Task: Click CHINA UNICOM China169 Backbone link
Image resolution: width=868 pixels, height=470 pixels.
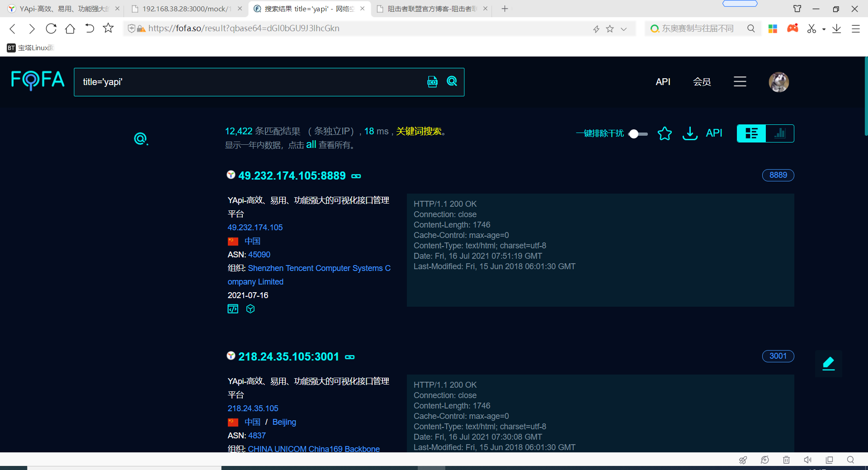Action: pyautogui.click(x=314, y=449)
